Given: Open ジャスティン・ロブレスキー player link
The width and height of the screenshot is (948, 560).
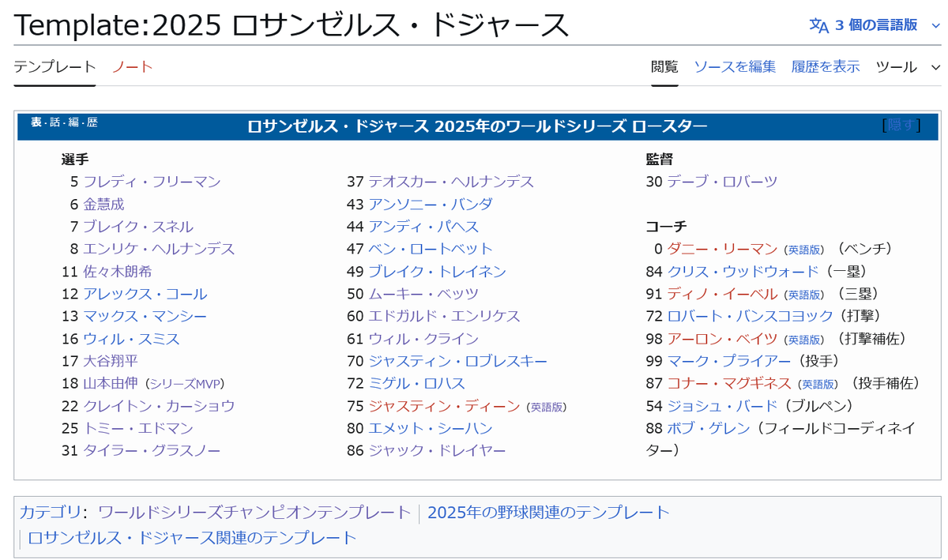Looking at the screenshot, I should pos(458,361).
